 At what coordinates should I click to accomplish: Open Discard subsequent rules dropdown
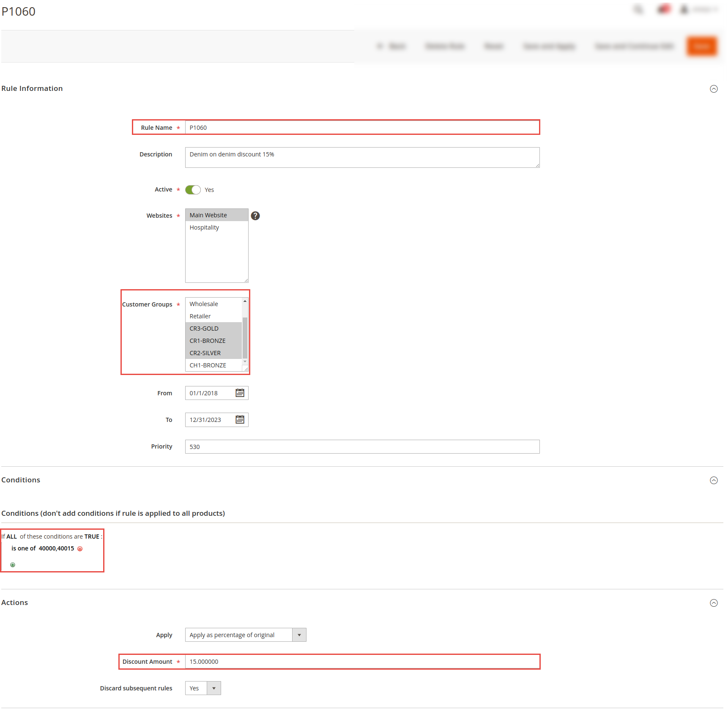tap(203, 688)
